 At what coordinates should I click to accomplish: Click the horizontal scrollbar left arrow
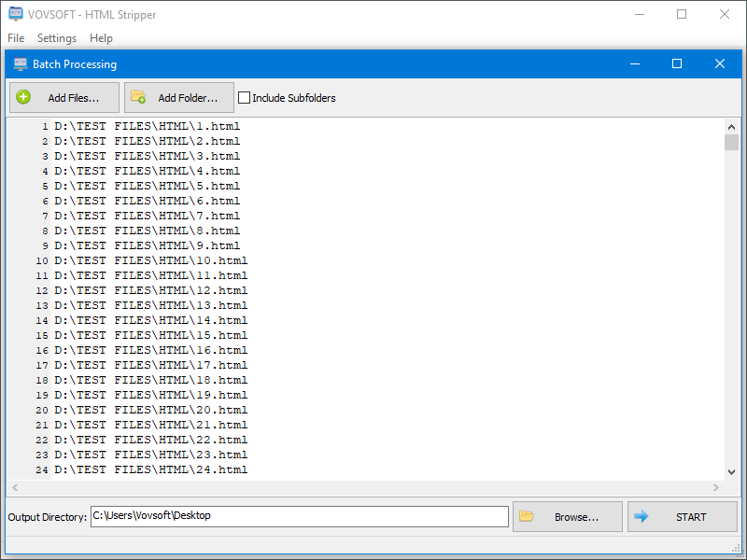[15, 488]
